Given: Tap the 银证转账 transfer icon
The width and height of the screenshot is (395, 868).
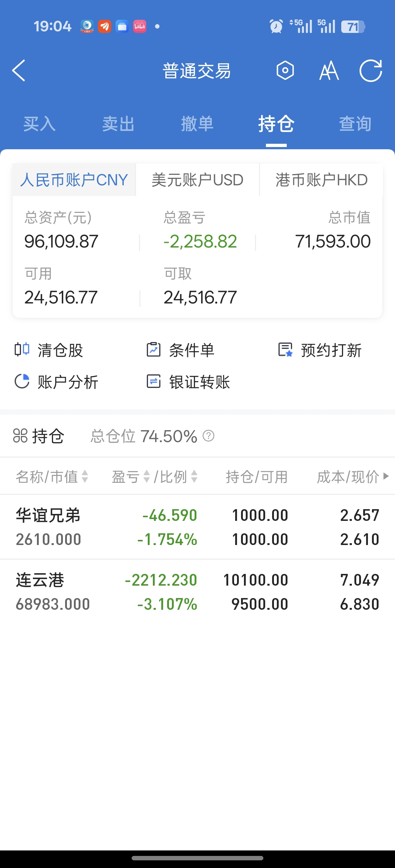Looking at the screenshot, I should 154,381.
